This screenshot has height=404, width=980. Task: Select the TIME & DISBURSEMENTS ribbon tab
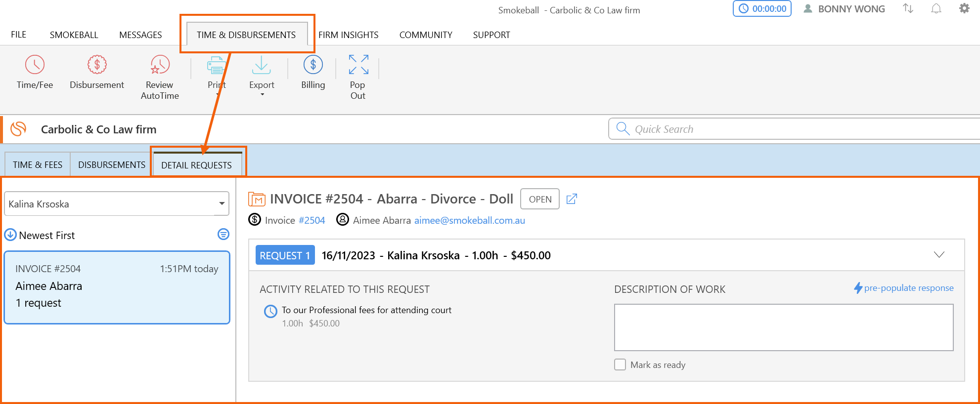(x=246, y=35)
